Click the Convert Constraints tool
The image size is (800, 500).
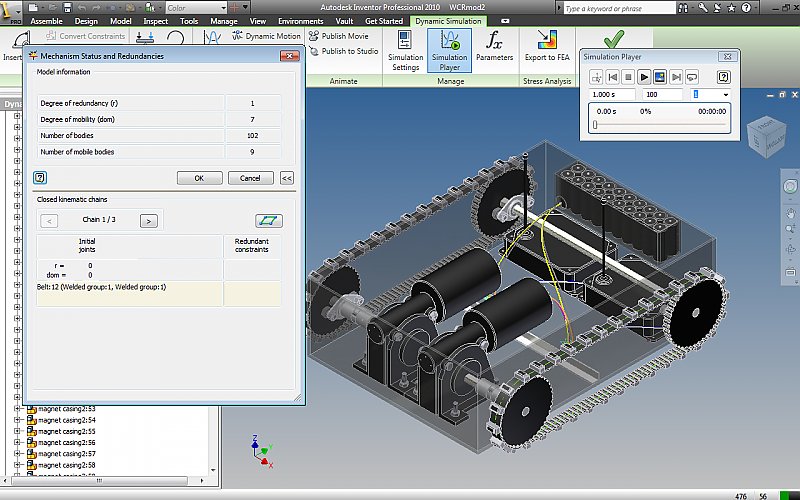[x=85, y=36]
